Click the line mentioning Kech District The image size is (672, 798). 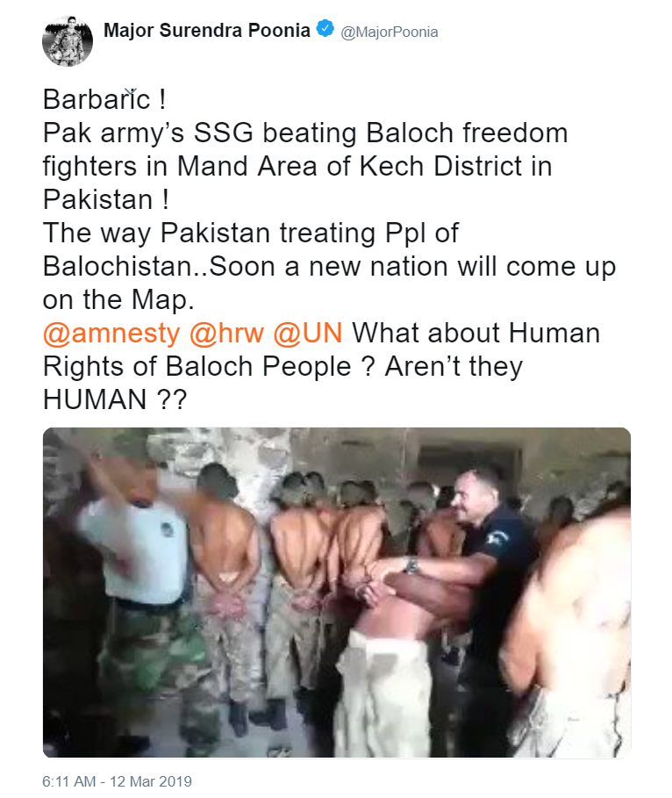tap(297, 167)
